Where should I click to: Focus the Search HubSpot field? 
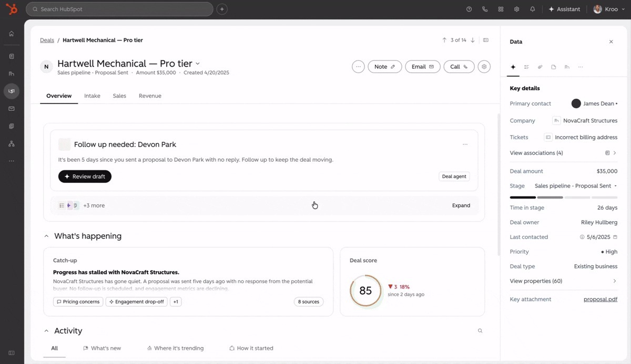click(119, 9)
